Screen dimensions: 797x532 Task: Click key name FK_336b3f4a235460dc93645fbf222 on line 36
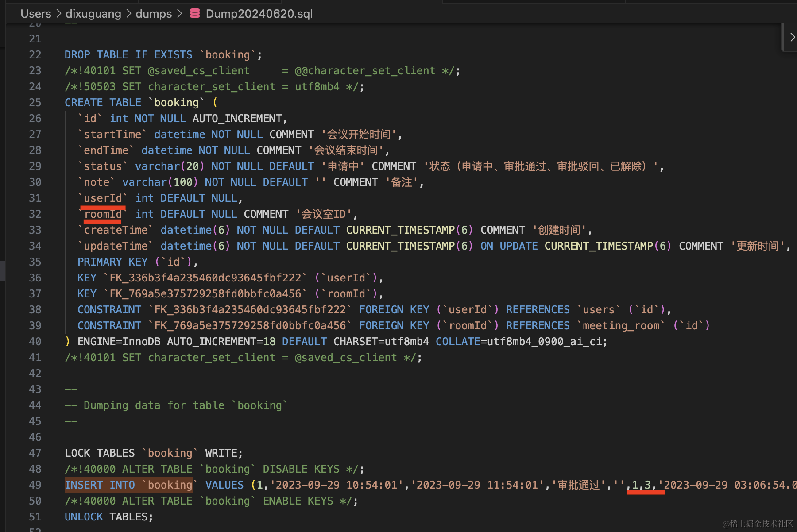[x=205, y=278]
